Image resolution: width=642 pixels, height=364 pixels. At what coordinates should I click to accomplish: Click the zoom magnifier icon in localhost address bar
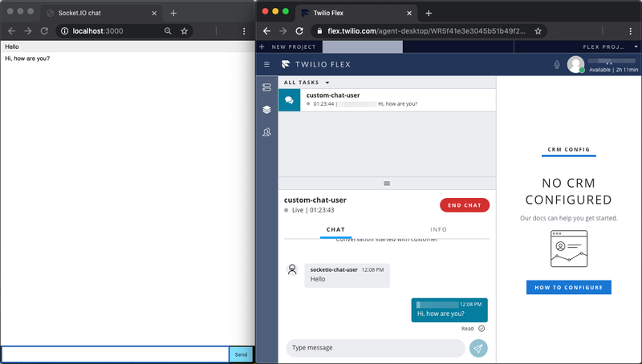tap(168, 31)
